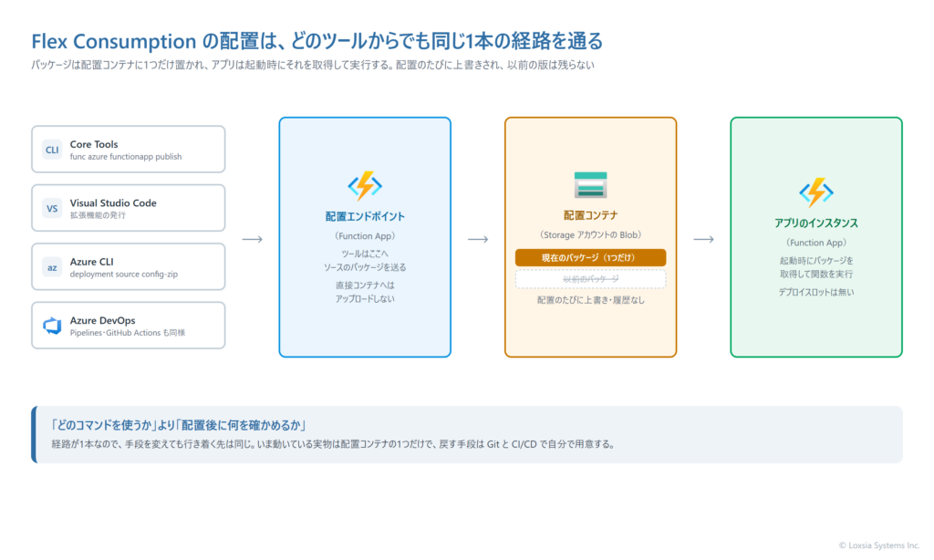Click the アプリのインスタンス heading

pyautogui.click(x=816, y=223)
